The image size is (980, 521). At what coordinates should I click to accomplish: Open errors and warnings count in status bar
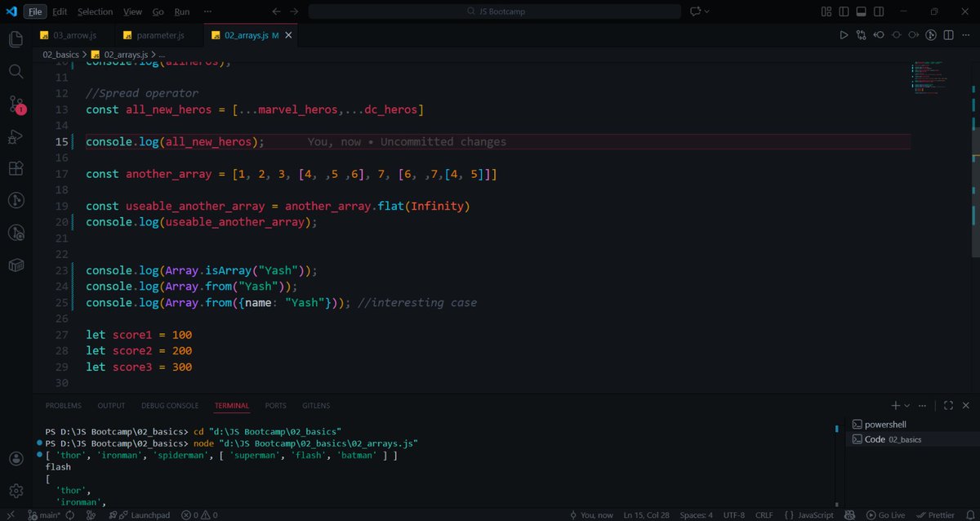[x=199, y=514]
